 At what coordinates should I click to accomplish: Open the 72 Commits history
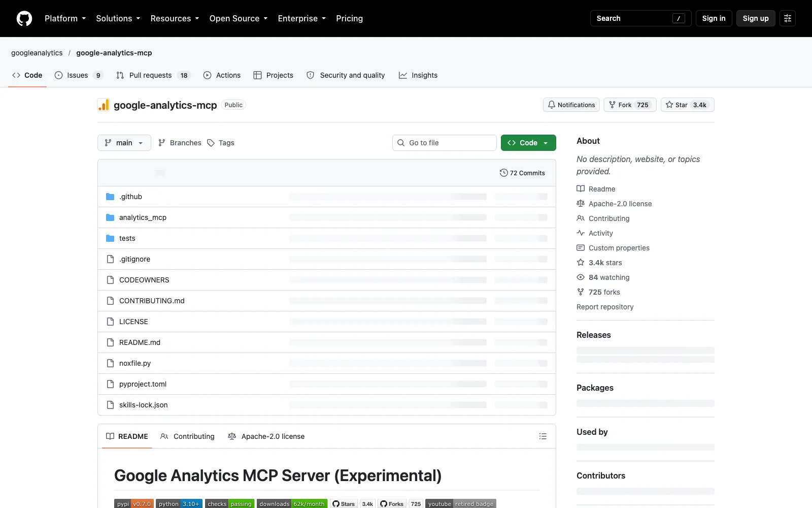coord(522,173)
